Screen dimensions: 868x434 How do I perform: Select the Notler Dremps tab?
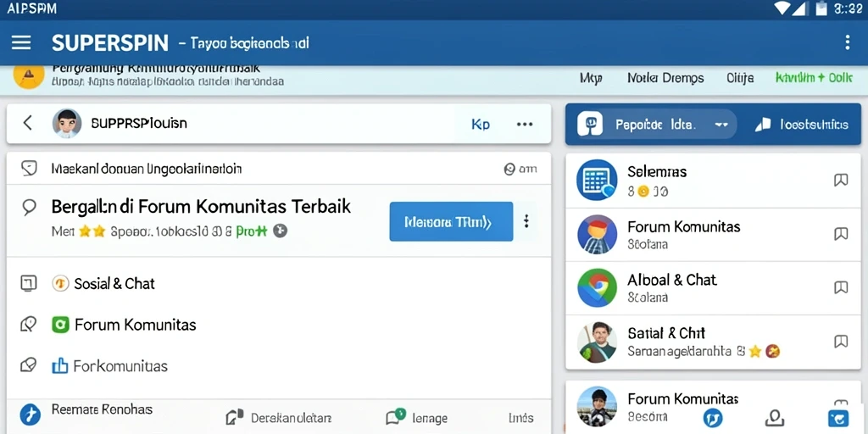click(x=666, y=78)
